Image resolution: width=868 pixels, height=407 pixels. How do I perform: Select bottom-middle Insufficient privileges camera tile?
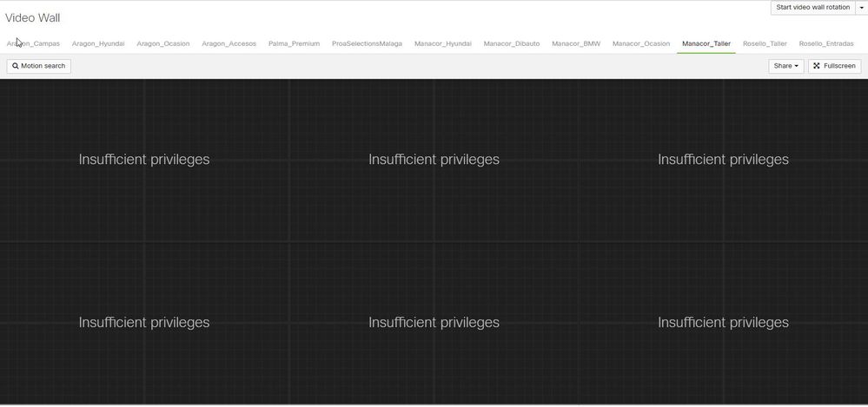434,323
